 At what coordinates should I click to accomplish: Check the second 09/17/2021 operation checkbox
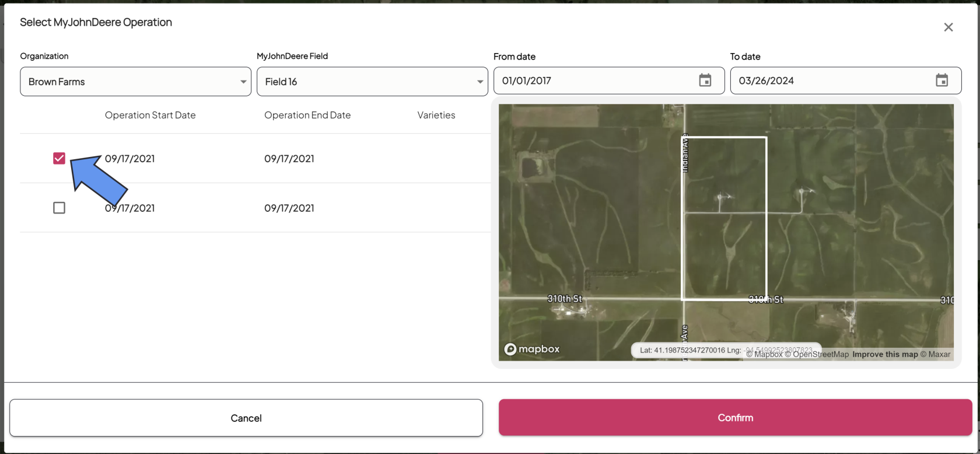click(x=59, y=208)
